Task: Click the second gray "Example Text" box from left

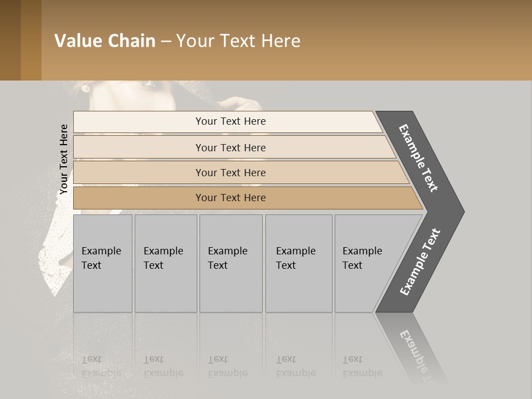Action: click(165, 263)
